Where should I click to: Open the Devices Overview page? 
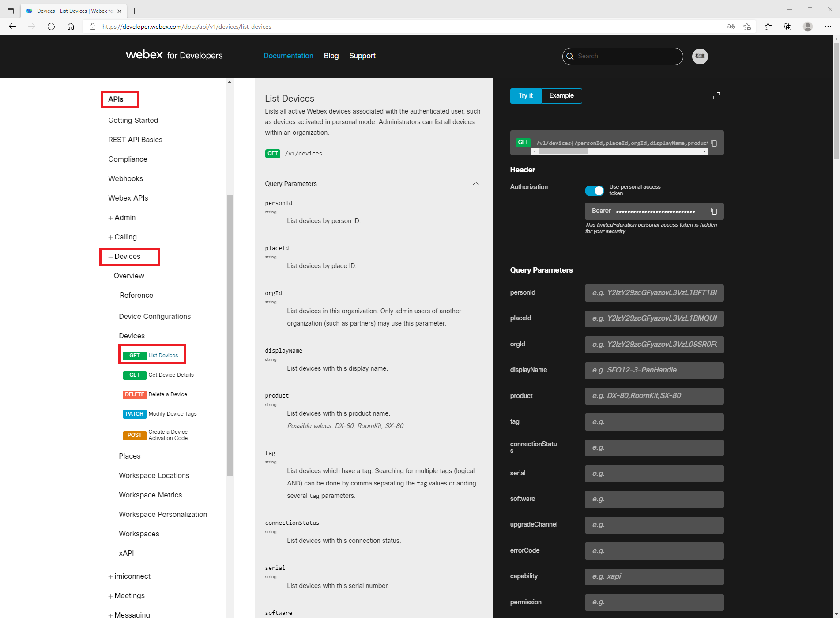coord(128,276)
